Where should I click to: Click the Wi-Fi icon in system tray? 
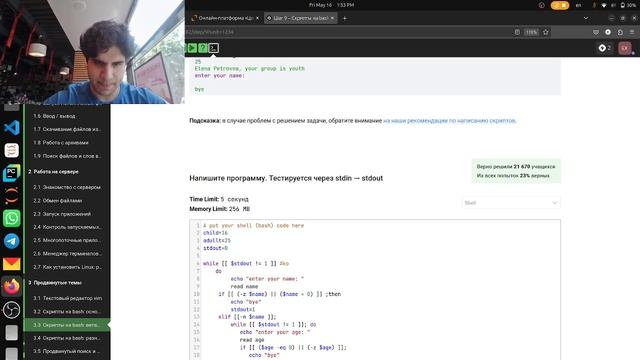tap(604, 5)
